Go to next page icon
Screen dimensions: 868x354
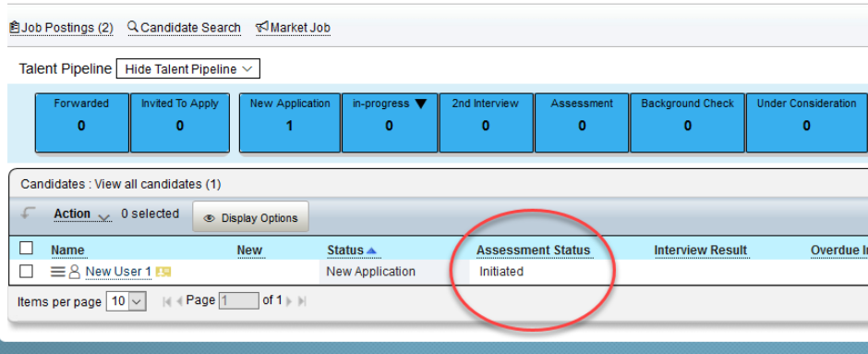point(288,301)
